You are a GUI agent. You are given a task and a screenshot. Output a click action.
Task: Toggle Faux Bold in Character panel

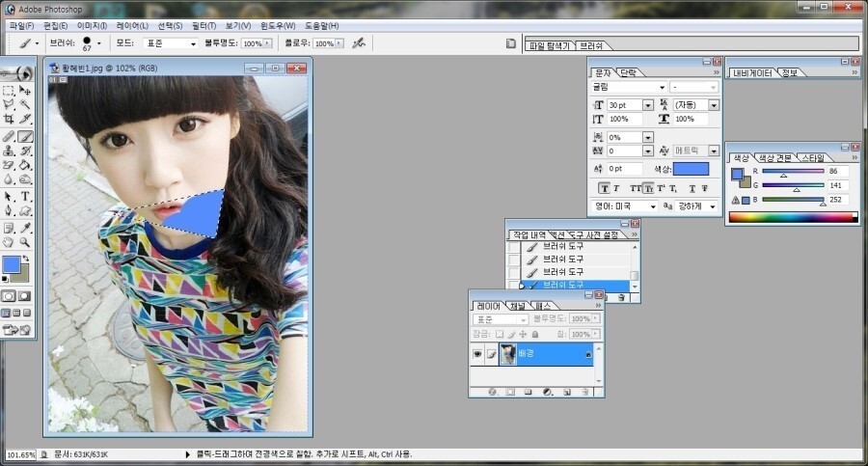click(605, 188)
